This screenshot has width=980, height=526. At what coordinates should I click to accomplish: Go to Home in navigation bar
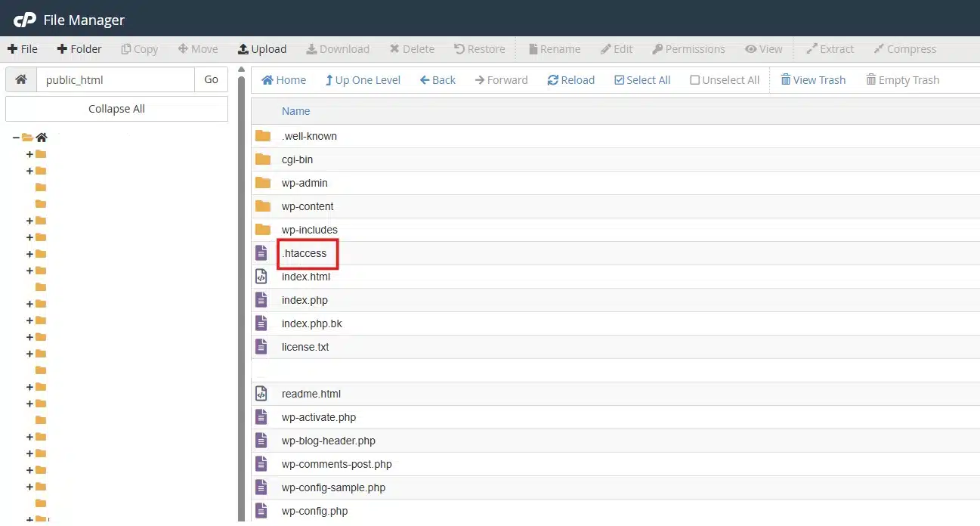[x=283, y=80]
